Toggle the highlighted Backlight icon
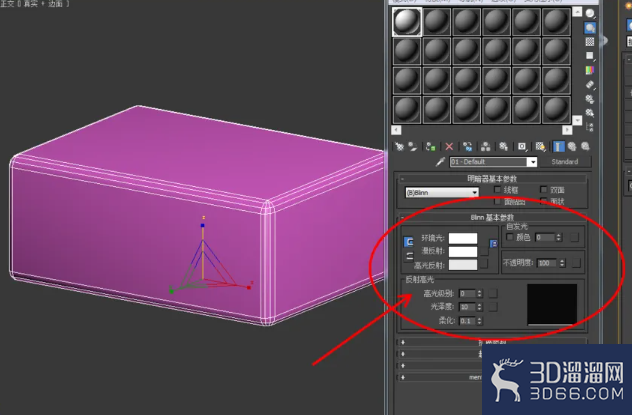This screenshot has height=415, width=632. [x=590, y=28]
